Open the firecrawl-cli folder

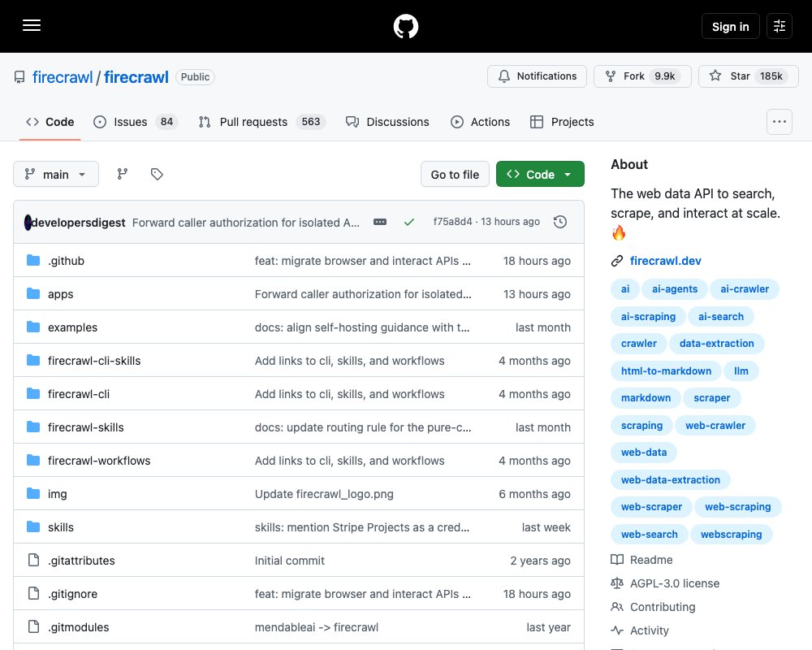pos(79,394)
